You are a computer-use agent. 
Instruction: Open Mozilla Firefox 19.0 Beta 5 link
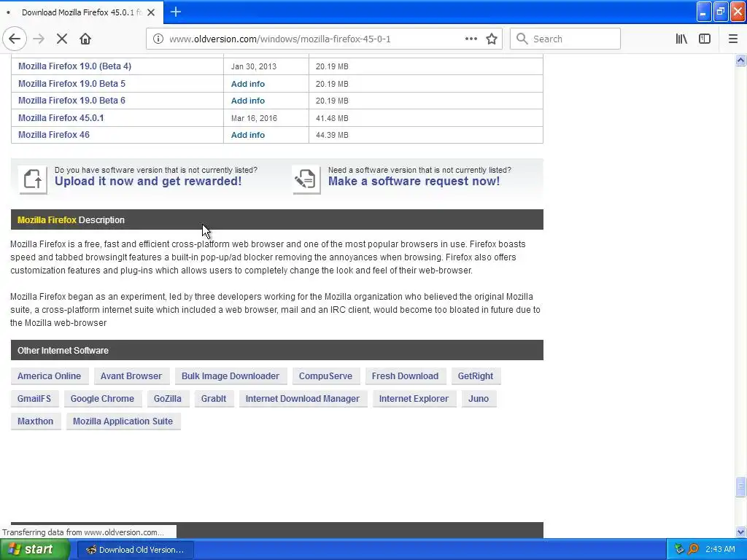(72, 83)
